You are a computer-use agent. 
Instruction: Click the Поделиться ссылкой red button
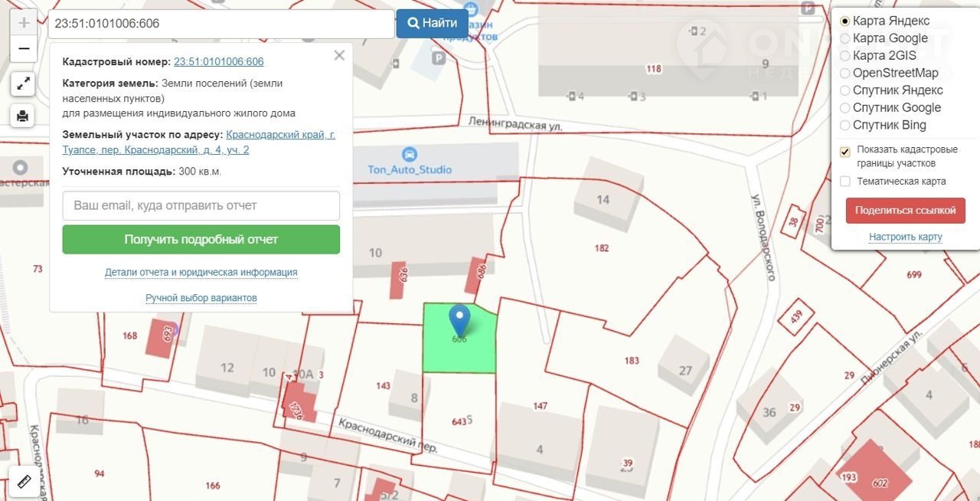(x=905, y=210)
